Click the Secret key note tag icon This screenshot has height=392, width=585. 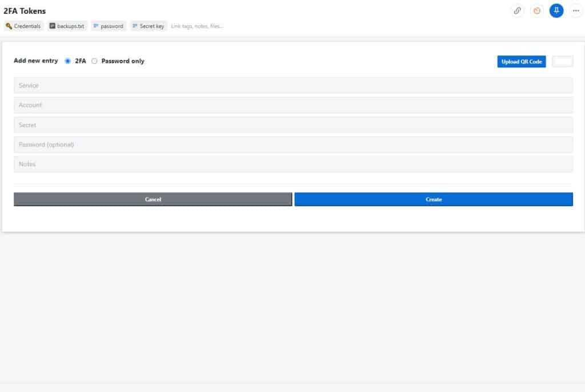tap(135, 26)
